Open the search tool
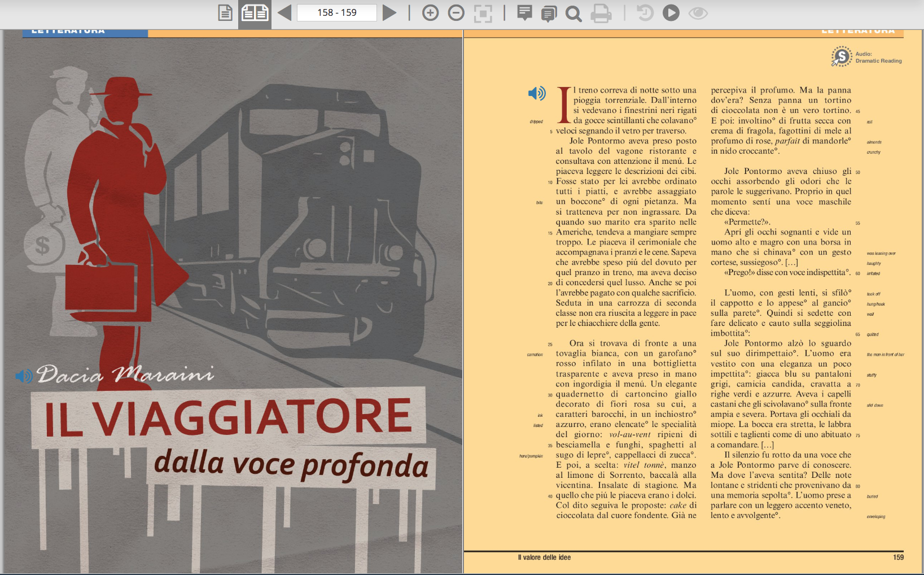The height and width of the screenshot is (575, 924). (573, 13)
